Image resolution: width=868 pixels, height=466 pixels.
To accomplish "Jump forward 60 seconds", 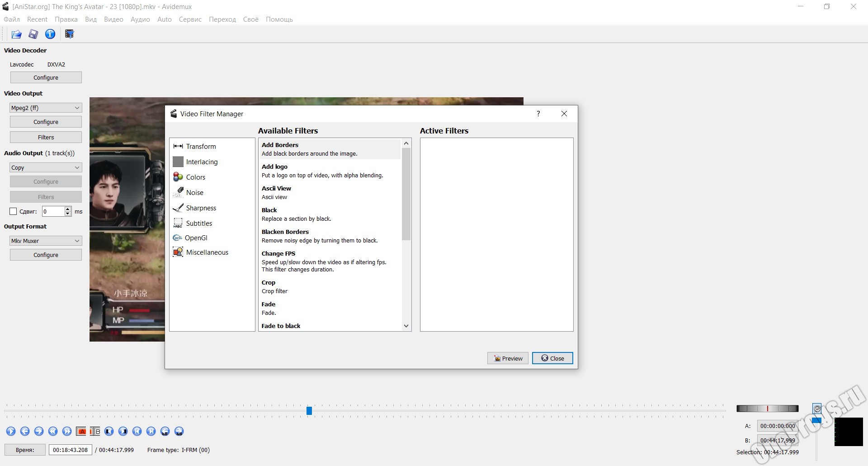I will 179,431.
